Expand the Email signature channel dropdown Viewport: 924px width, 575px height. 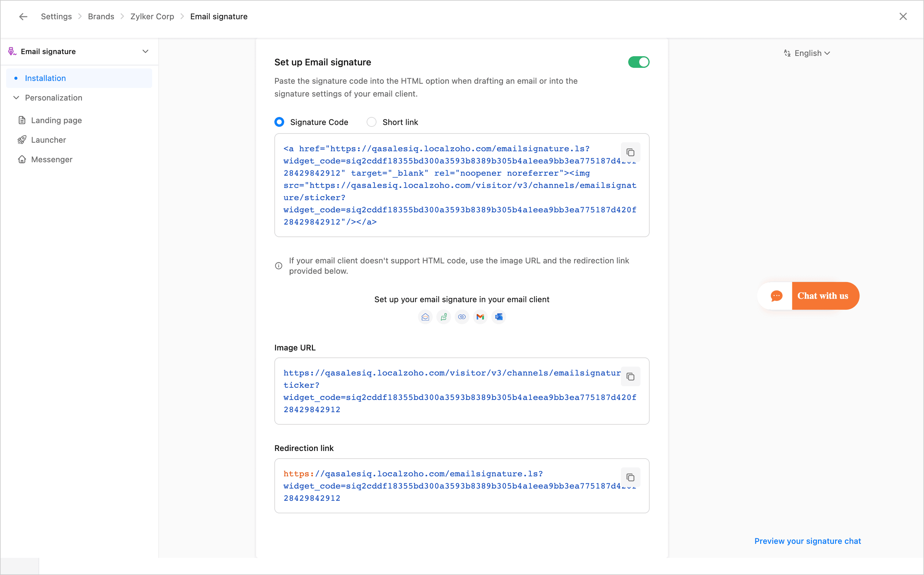tap(145, 51)
